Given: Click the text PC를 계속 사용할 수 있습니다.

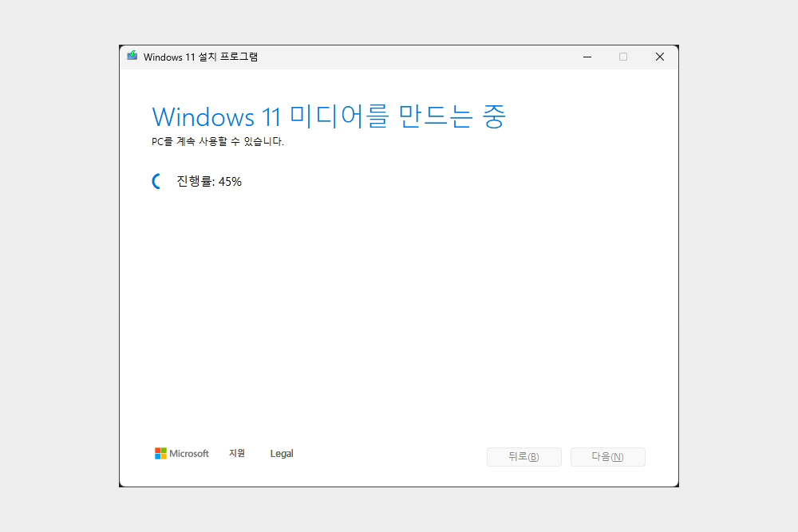Looking at the screenshot, I should 218,141.
